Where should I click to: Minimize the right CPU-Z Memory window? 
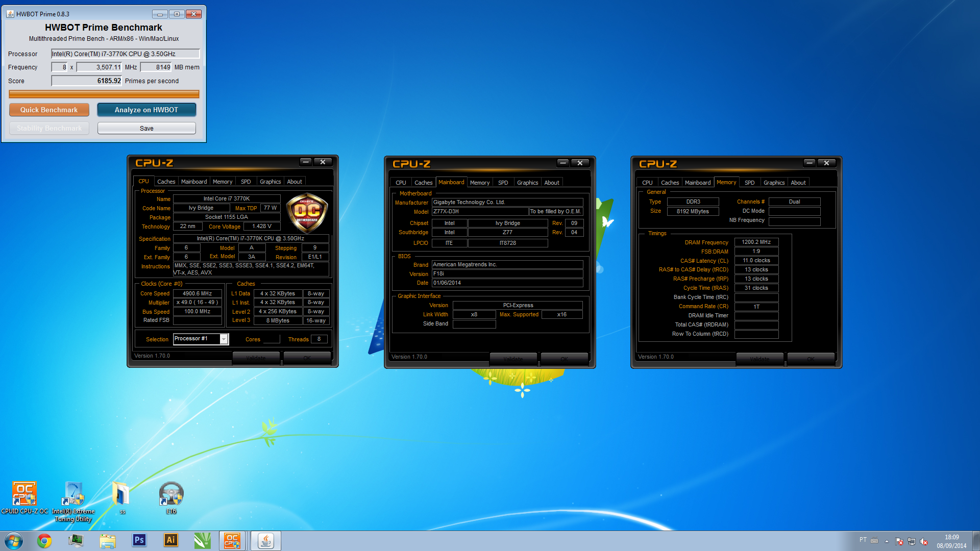point(810,163)
